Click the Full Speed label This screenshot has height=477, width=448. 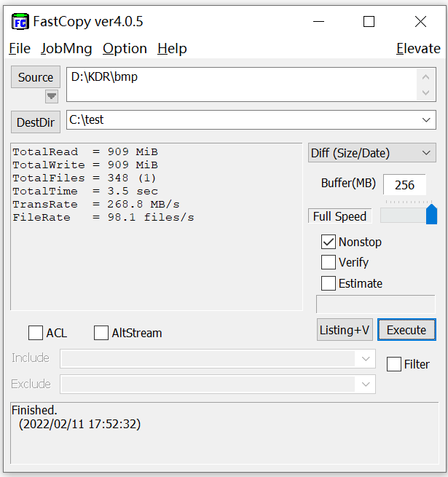tap(339, 216)
